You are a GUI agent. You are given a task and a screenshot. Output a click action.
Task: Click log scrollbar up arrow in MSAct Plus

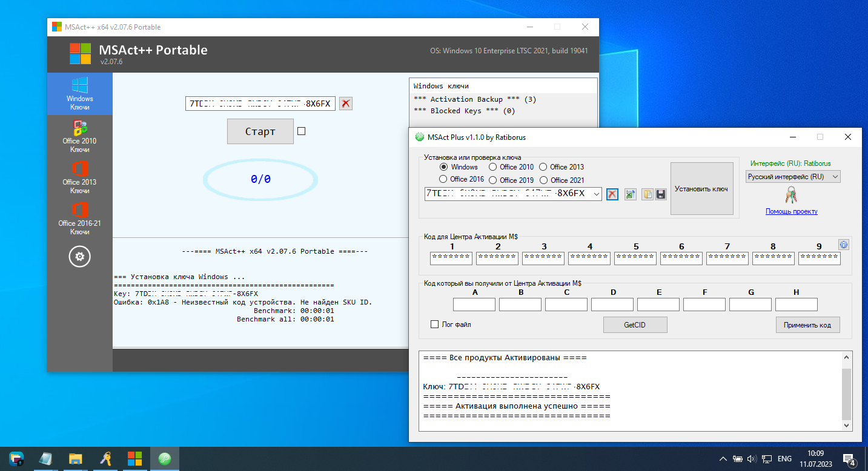(x=847, y=358)
